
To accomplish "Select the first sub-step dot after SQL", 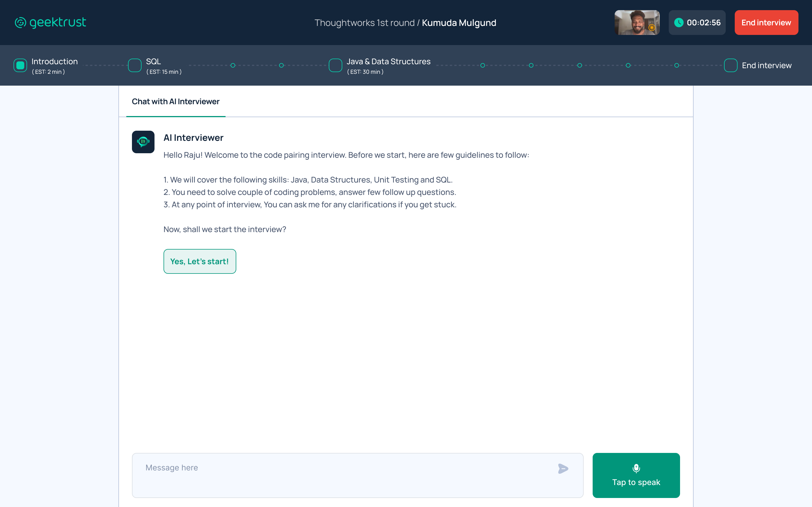I will pos(233,65).
